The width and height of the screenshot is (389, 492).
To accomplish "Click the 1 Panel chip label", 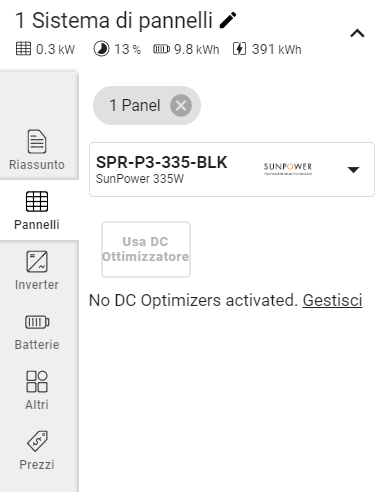I will click(135, 105).
